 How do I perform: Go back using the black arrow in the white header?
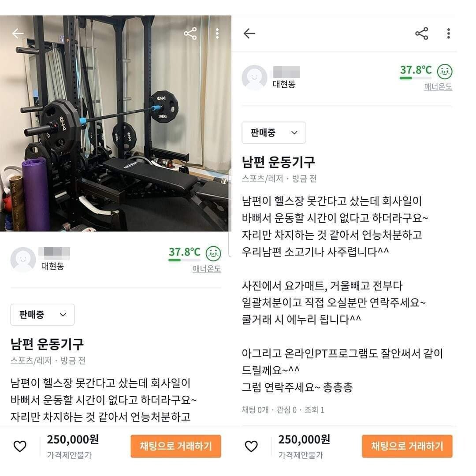pos(249,33)
